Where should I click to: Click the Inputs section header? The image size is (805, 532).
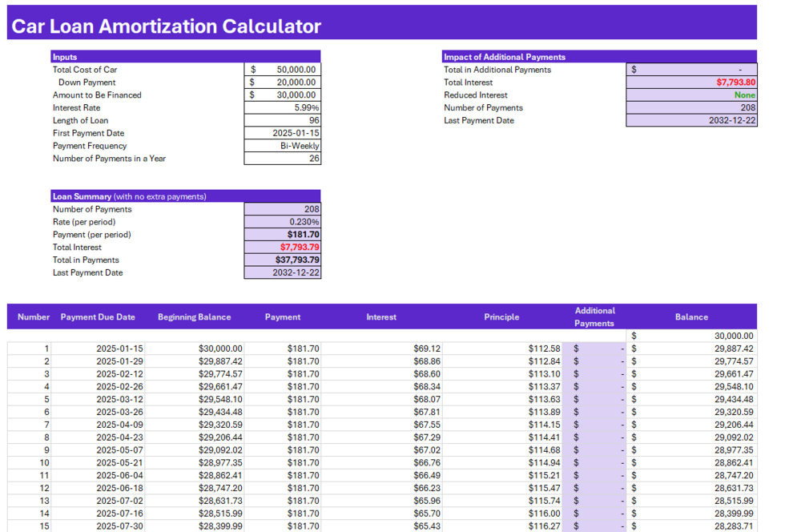click(x=186, y=57)
